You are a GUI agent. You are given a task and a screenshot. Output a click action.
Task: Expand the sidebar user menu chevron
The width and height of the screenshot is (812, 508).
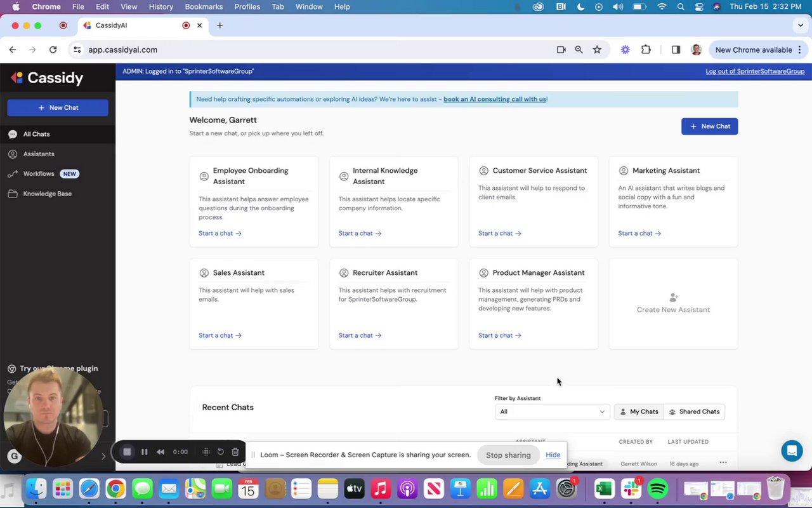(103, 456)
